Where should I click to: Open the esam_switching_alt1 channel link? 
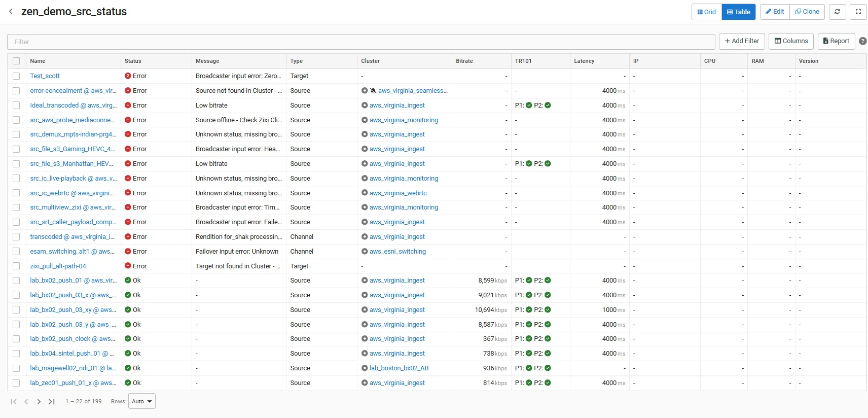click(x=72, y=252)
